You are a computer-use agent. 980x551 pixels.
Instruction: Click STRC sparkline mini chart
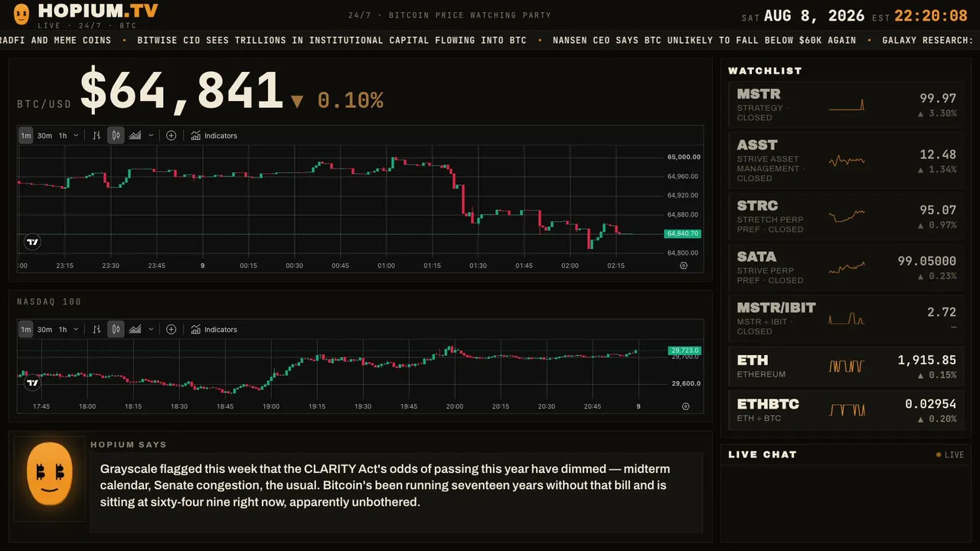(x=847, y=217)
